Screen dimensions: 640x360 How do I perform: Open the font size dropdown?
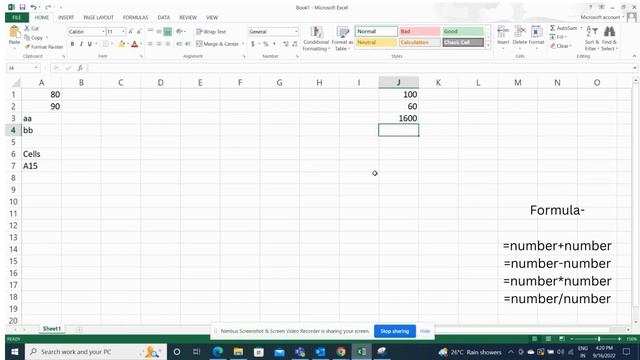[123, 31]
